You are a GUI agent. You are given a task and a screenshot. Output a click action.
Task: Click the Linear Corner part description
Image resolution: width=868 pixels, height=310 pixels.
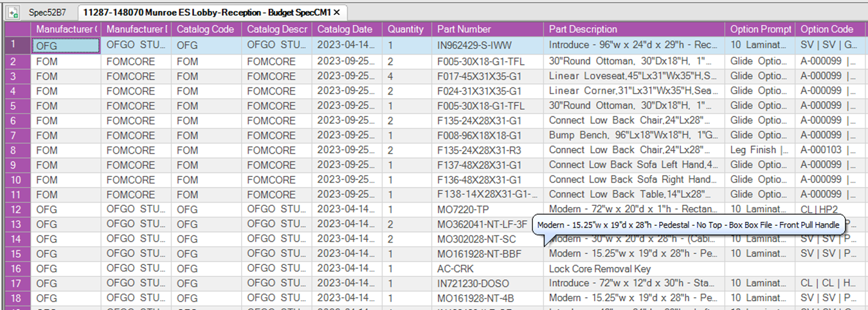click(x=634, y=91)
